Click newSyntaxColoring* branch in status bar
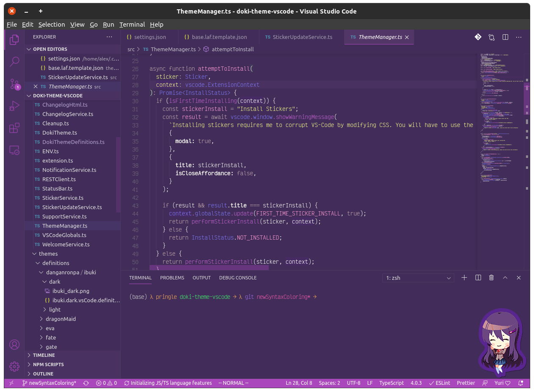Image resolution: width=534 pixels, height=392 pixels. point(49,383)
